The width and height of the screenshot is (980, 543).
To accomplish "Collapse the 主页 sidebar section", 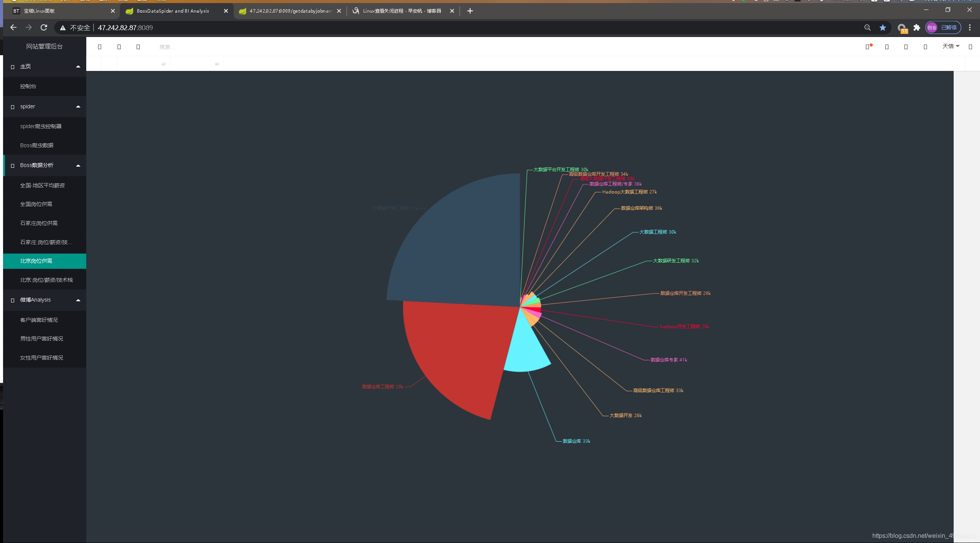I will pos(78,66).
